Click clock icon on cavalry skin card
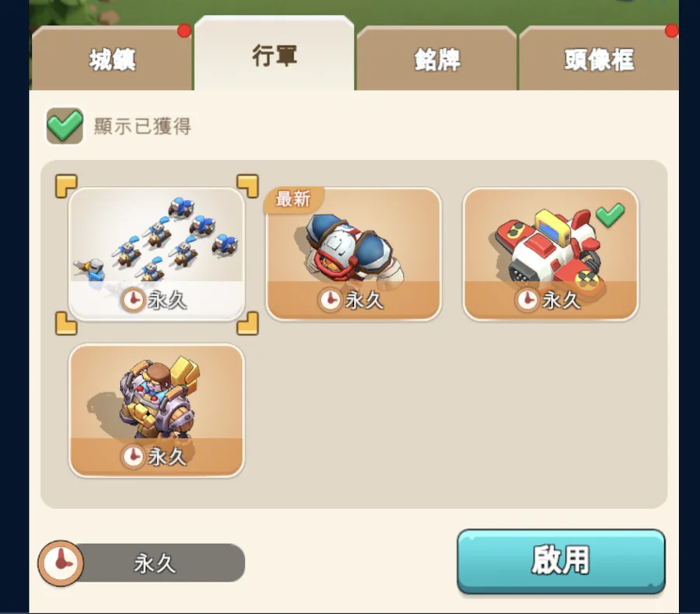700x614 pixels. (x=132, y=300)
